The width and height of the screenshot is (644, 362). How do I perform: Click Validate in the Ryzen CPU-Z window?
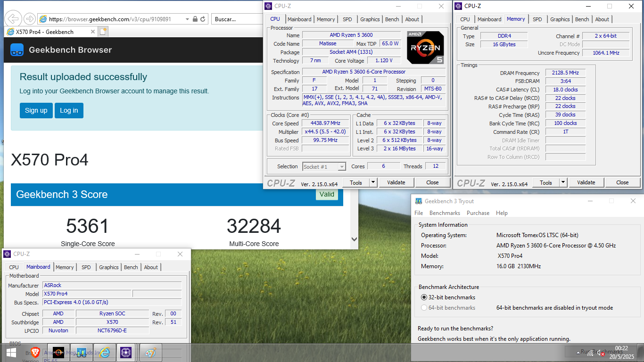click(x=396, y=182)
